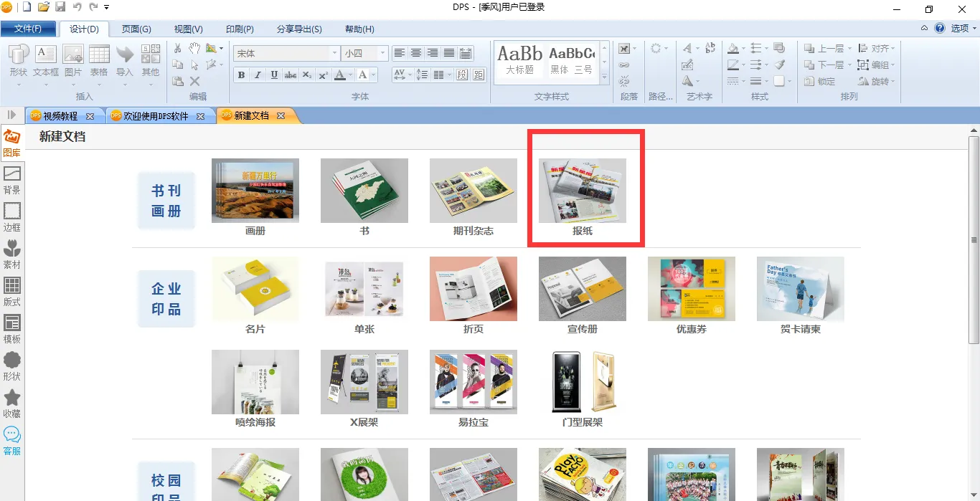Click the 版式 layout sidebar icon
Screen dimensions: 980x501
point(12,292)
